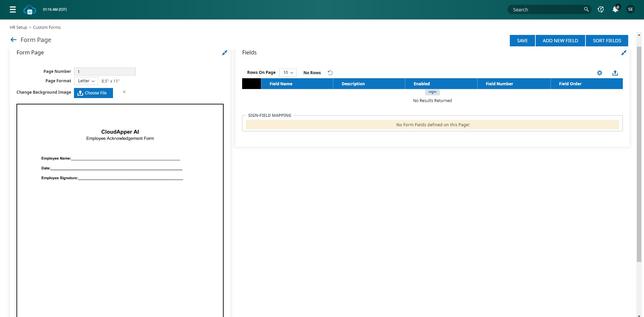The width and height of the screenshot is (644, 317).
Task: Expand the Page Format Letter dropdown
Action: pos(86,81)
